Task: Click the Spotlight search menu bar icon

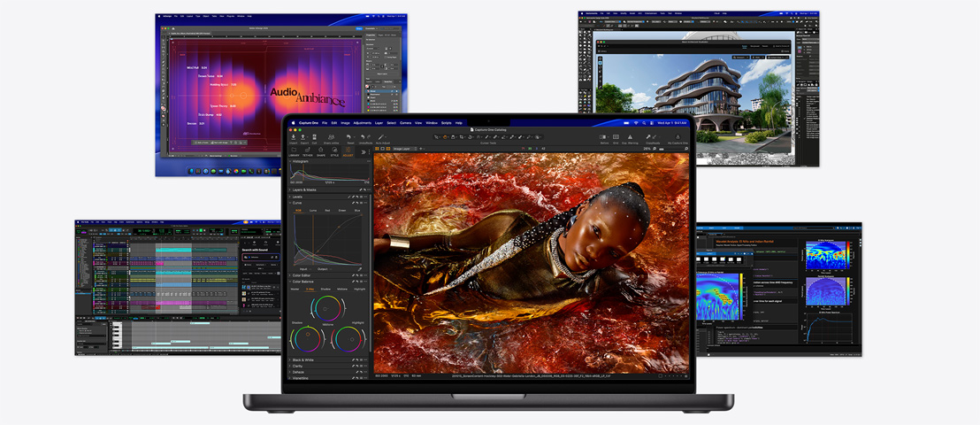Action: pos(644,123)
